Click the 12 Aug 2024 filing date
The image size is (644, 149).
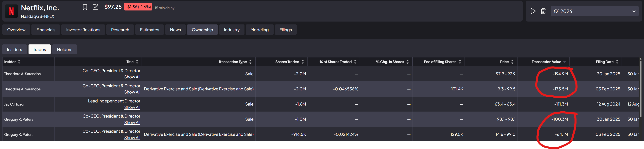pos(608,104)
